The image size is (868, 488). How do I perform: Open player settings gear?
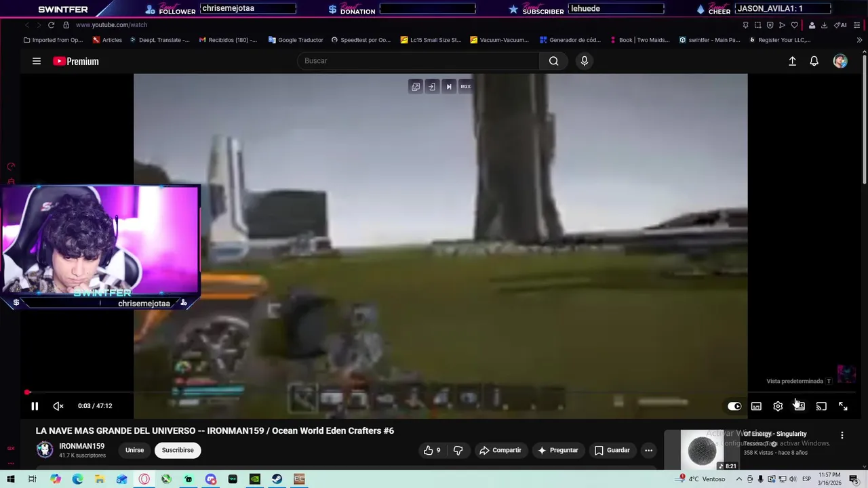click(778, 406)
